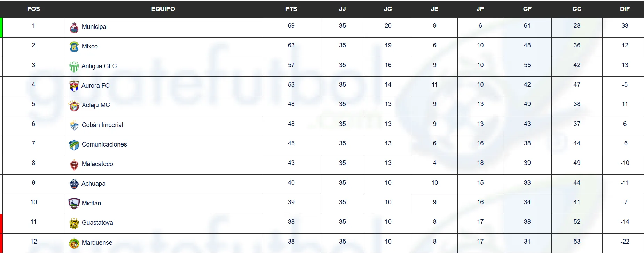Click the Mictlán team crest icon
The width and height of the screenshot is (644, 253).
pos(74,204)
